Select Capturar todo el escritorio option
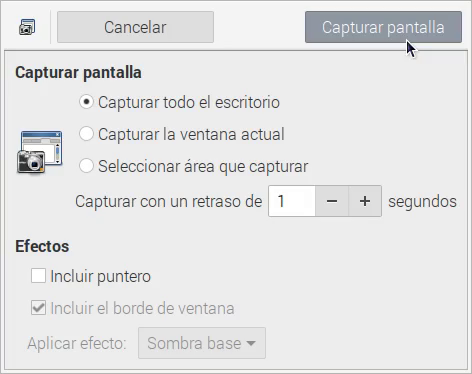Image resolution: width=472 pixels, height=374 pixels. [x=86, y=102]
